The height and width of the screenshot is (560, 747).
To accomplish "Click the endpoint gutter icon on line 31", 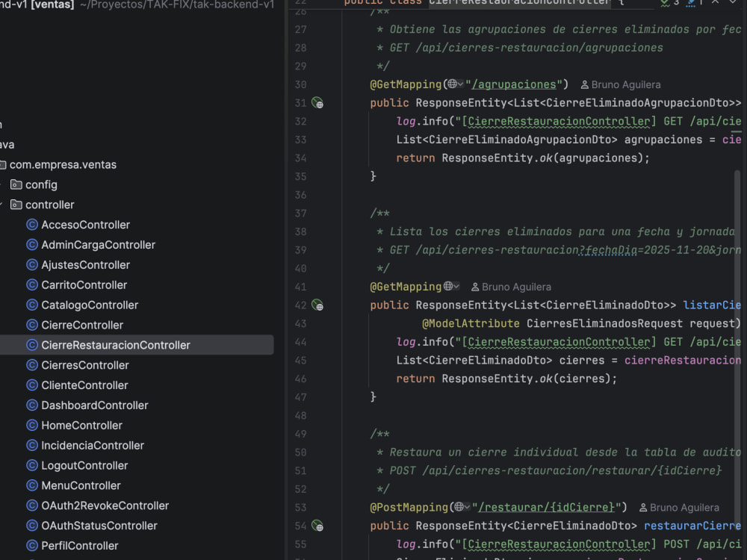I will click(317, 102).
